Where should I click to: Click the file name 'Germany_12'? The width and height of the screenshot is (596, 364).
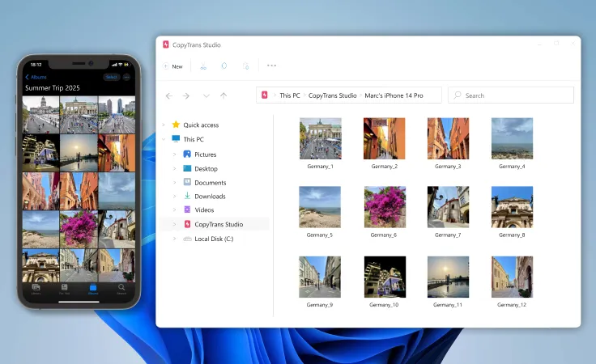pyautogui.click(x=512, y=305)
